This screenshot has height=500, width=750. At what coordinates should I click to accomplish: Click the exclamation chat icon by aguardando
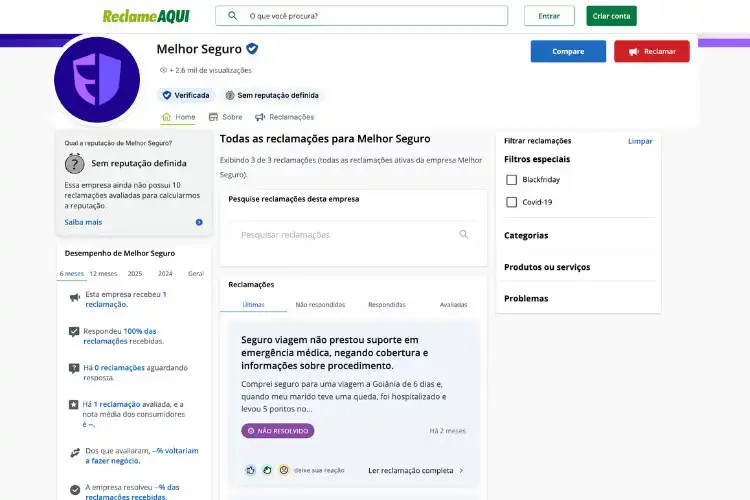coord(74,368)
